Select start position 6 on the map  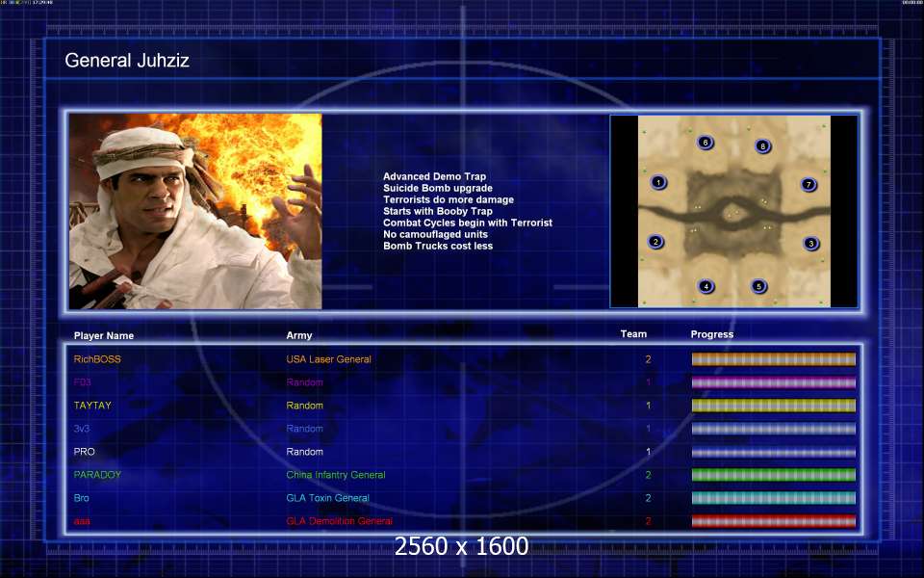[x=705, y=143]
